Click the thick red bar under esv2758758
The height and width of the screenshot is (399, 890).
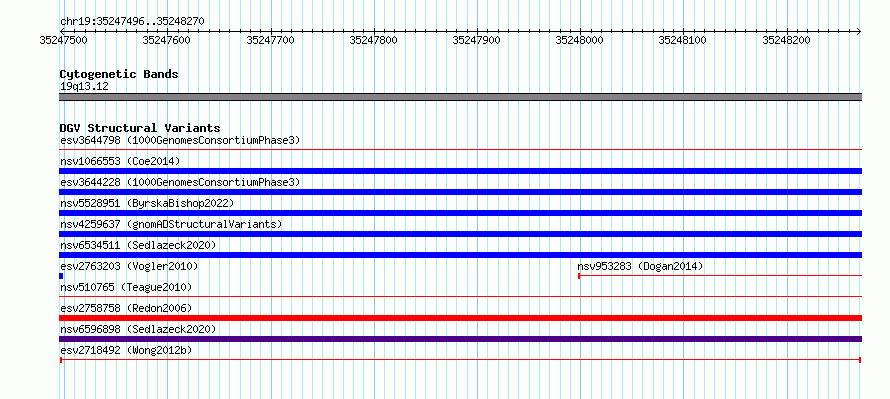(460, 318)
